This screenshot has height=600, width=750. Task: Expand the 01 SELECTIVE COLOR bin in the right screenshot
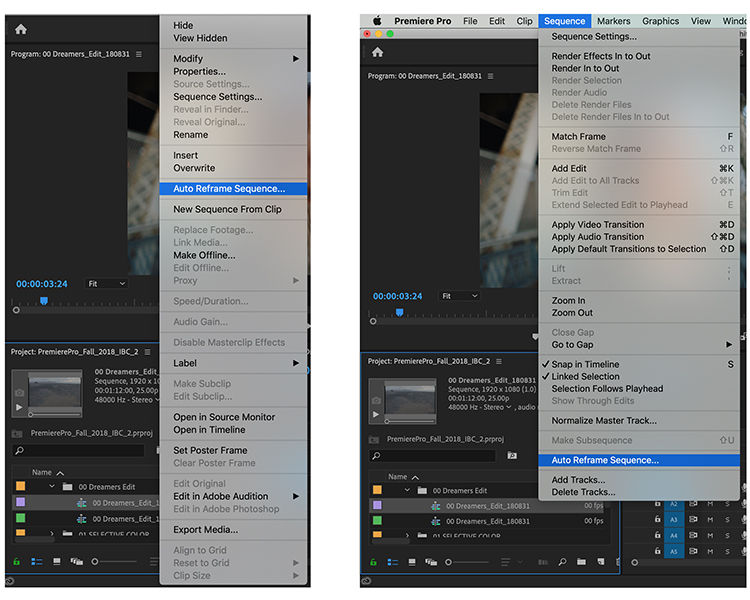point(407,535)
